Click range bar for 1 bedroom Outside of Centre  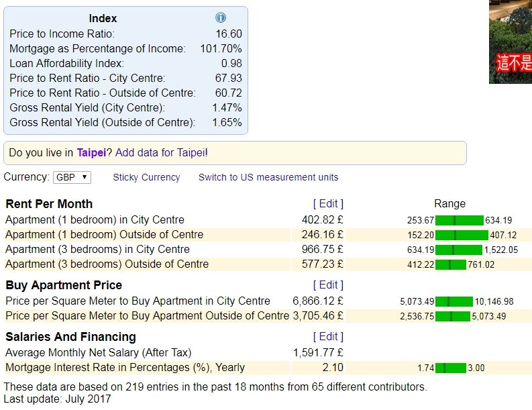pos(462,235)
